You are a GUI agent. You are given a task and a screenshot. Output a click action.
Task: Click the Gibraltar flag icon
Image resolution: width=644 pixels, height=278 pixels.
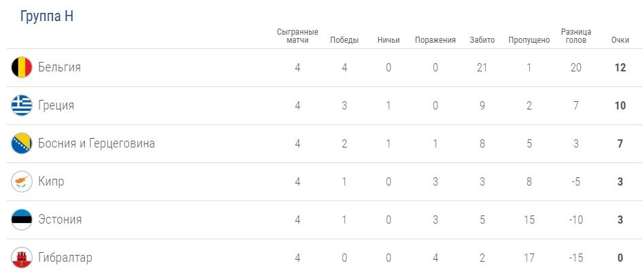[x=22, y=258]
